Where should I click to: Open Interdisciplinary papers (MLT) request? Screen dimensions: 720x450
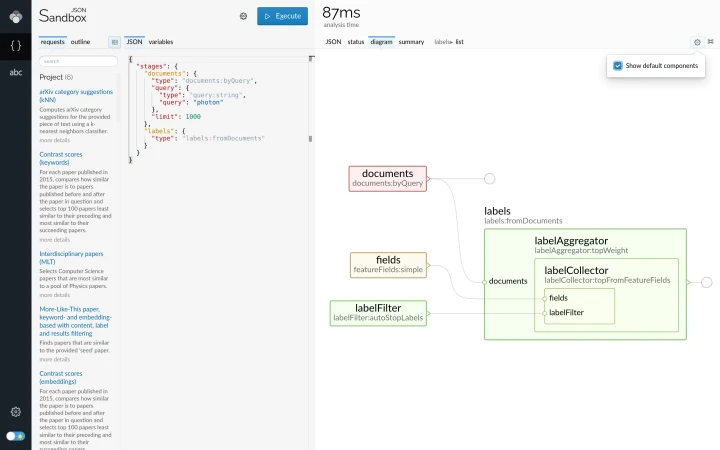[x=71, y=258]
